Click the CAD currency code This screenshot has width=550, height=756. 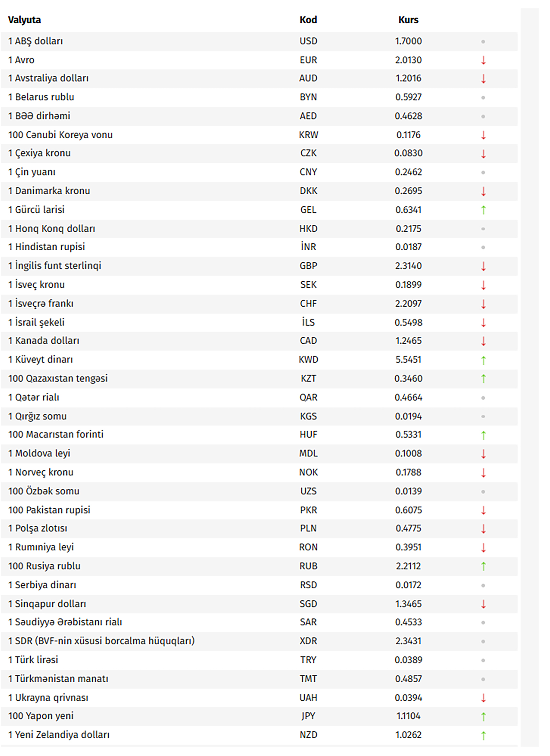(x=308, y=341)
